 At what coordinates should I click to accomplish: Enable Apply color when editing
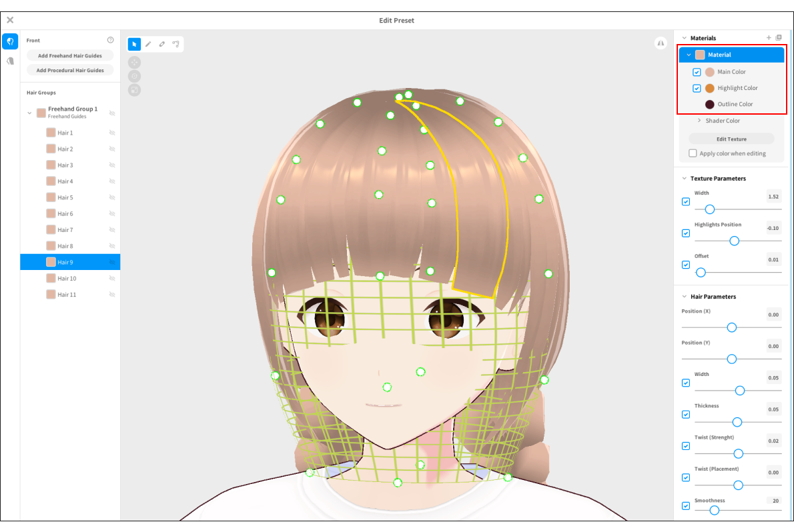(x=693, y=153)
